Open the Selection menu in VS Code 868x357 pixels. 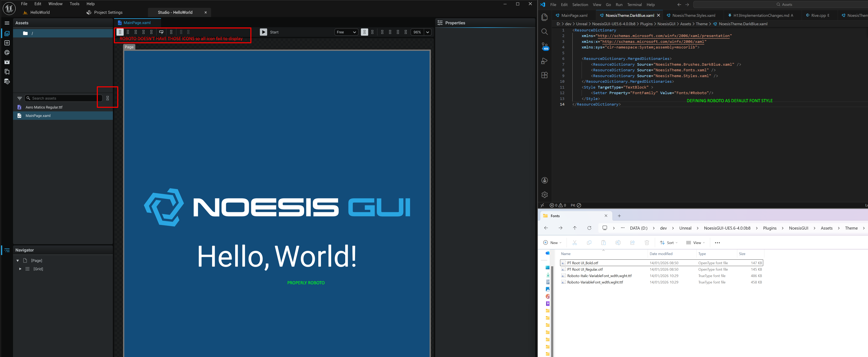point(580,5)
